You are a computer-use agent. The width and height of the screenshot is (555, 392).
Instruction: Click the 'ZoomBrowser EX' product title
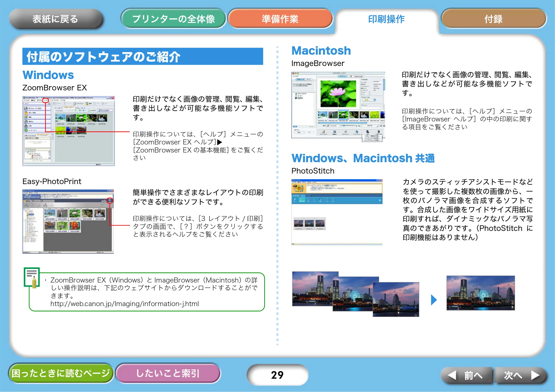55,88
